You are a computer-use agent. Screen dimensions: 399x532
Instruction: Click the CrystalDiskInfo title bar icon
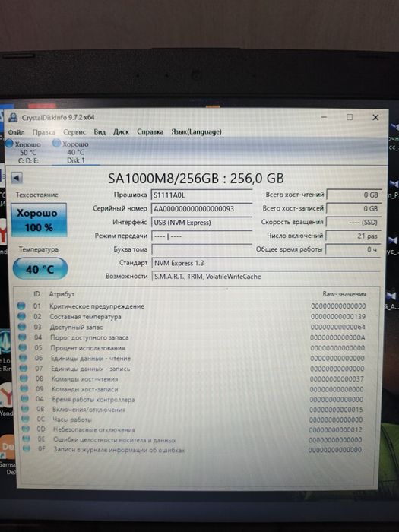point(13,117)
